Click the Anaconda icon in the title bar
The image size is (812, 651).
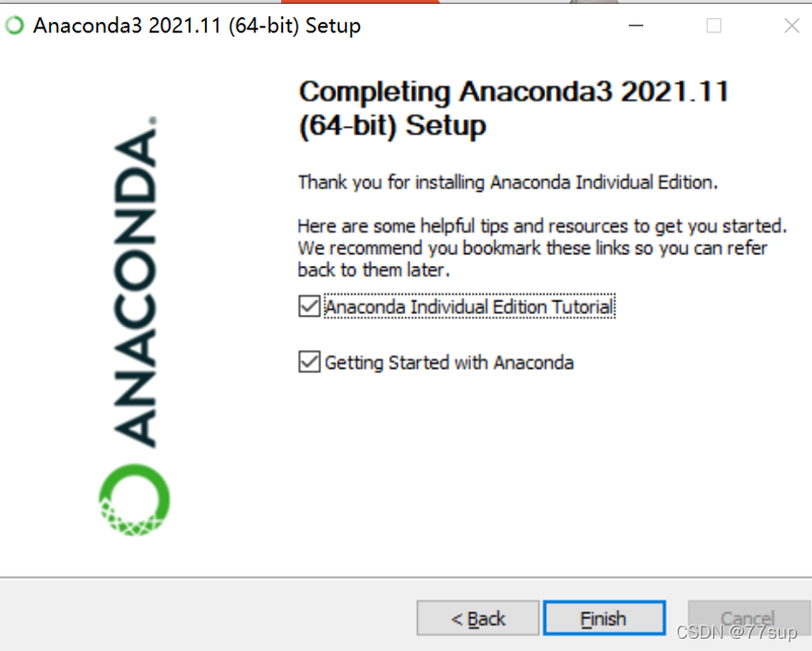[14, 25]
